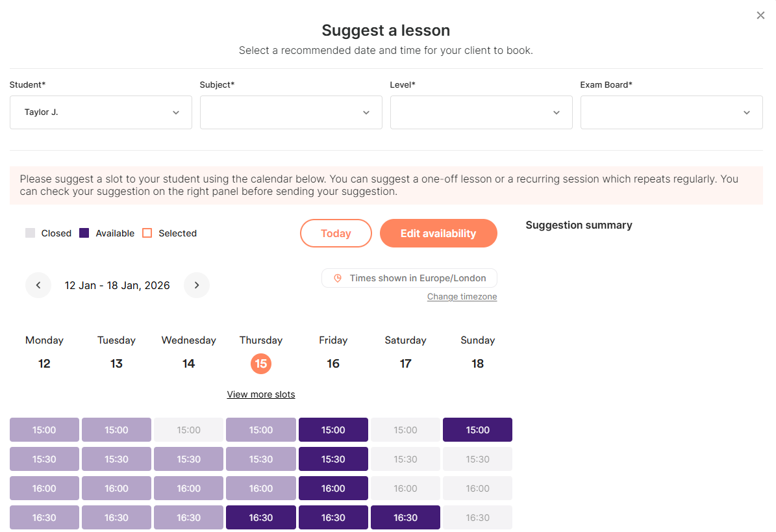Expand the Level dropdown
The image size is (776, 532).
point(481,112)
